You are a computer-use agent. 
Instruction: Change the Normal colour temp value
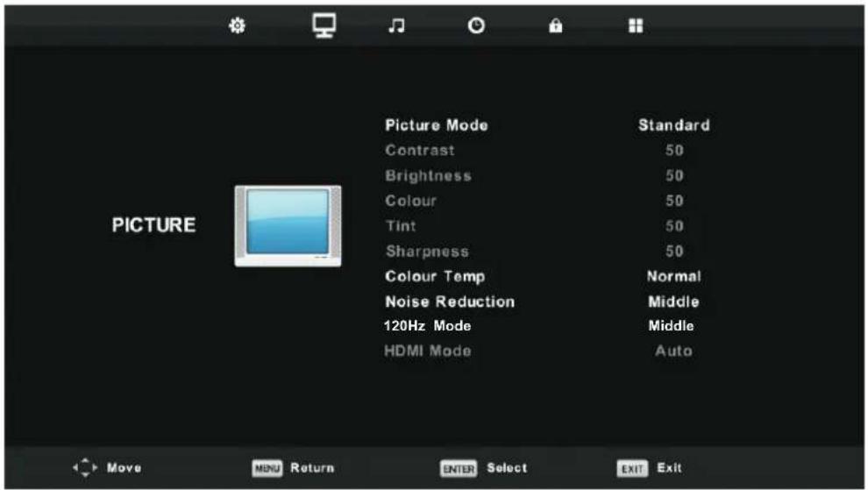pyautogui.click(x=673, y=276)
